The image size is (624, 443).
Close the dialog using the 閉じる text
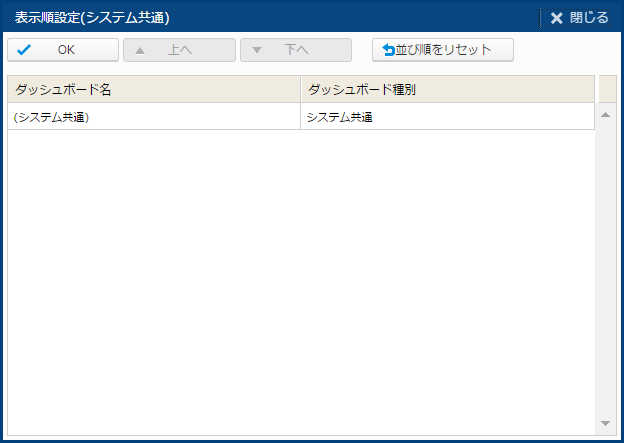[589, 18]
